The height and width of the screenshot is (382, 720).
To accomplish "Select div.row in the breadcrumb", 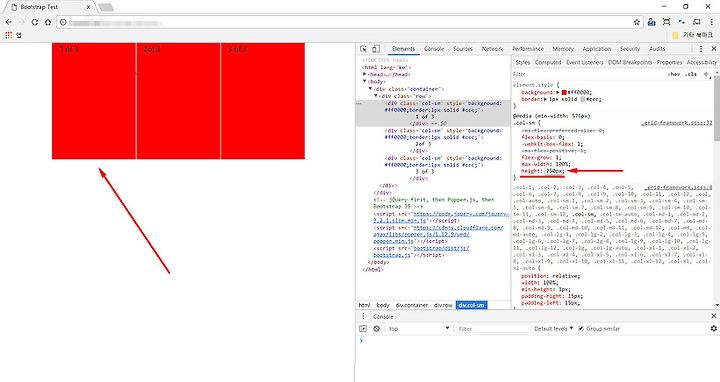I will 443,305.
